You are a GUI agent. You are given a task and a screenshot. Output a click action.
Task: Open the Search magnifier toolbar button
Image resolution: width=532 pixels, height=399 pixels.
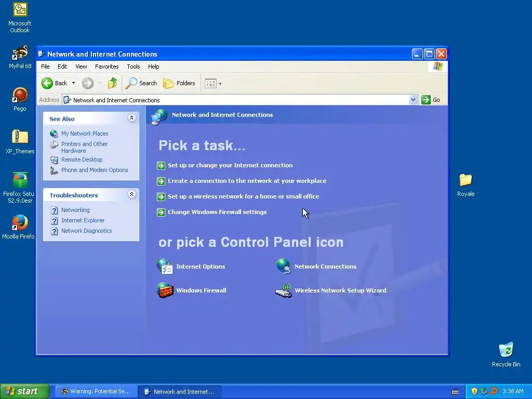tap(141, 83)
